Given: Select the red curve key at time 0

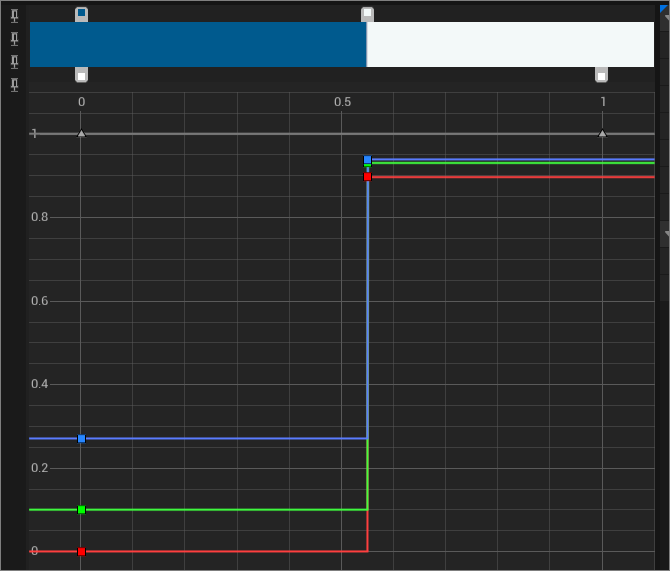Looking at the screenshot, I should (82, 552).
